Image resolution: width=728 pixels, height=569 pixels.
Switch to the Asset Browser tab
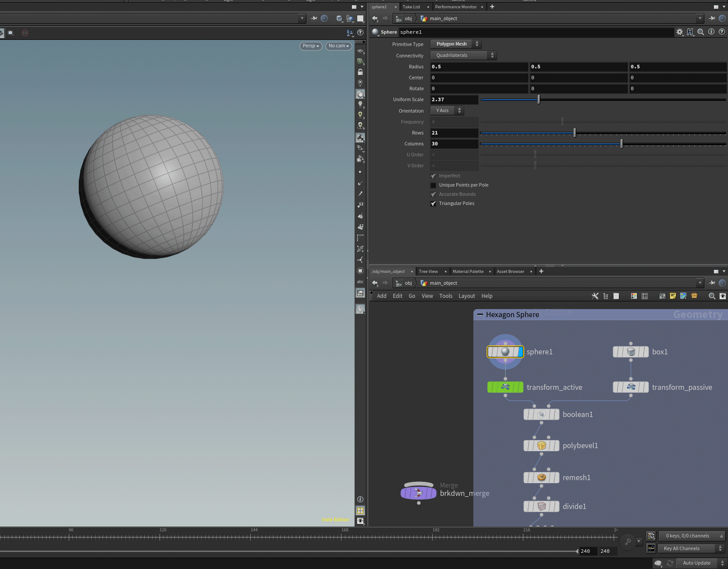pyautogui.click(x=510, y=272)
